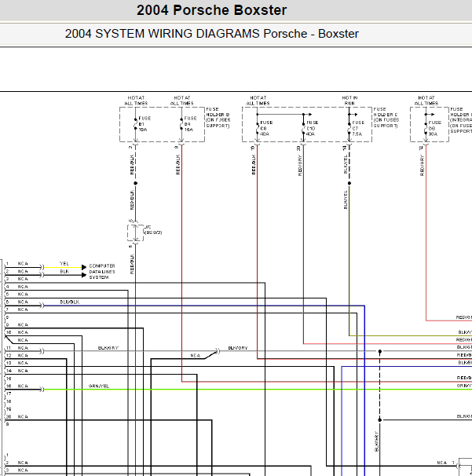Click the 'RED/GRY' label under fuse D8
This screenshot has height=476, width=472.
click(x=422, y=166)
